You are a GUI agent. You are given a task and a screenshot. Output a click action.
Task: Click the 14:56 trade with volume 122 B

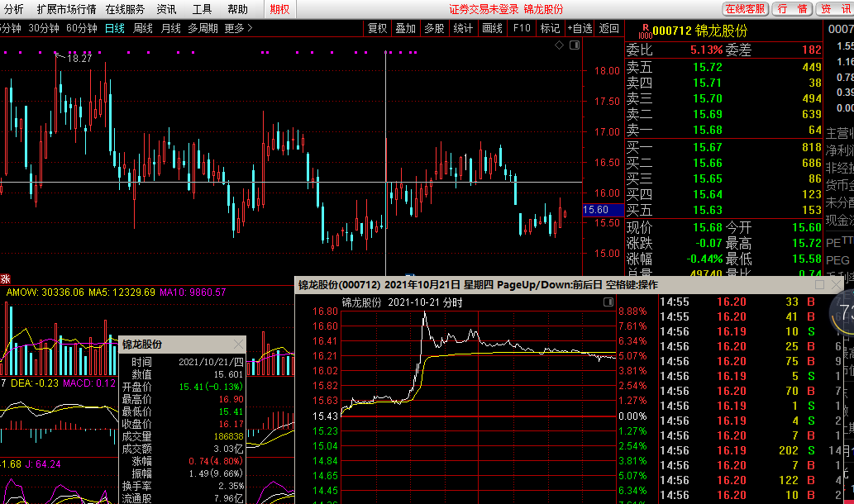[738, 481]
